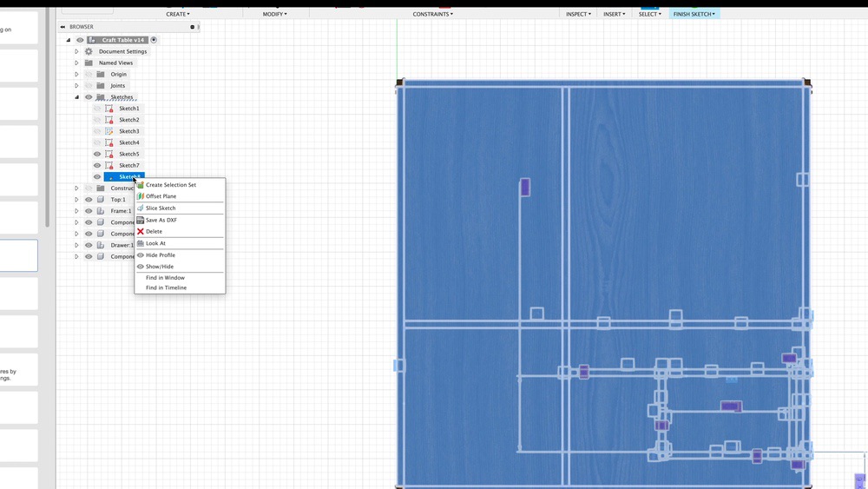Screen dimensions: 868x489
Task: Open the SELECT dropdown menu
Action: point(650,14)
